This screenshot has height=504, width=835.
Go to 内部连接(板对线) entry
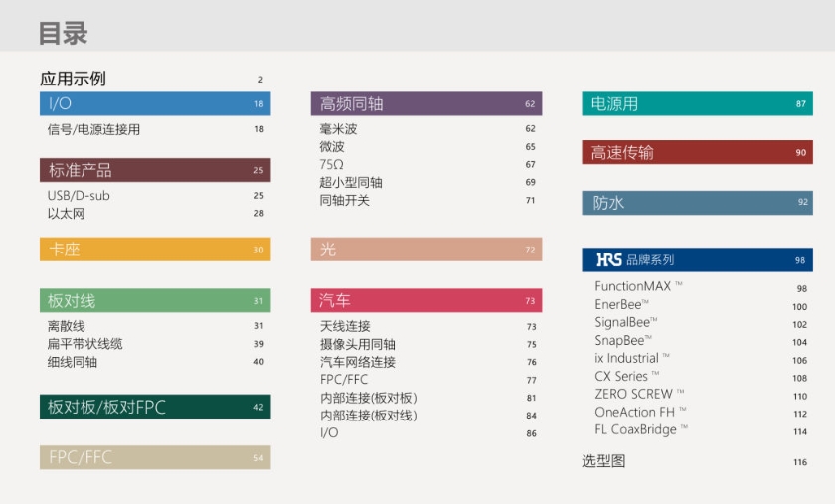(x=369, y=416)
